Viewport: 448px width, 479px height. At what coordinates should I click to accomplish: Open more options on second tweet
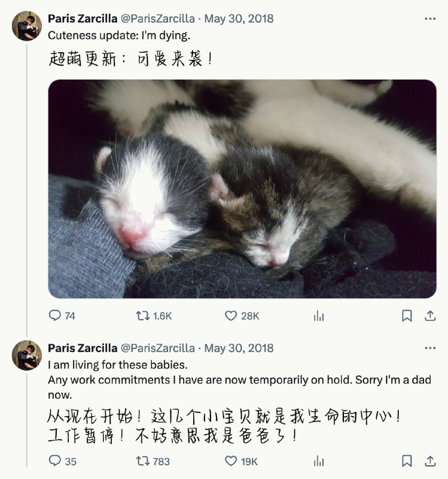(430, 348)
